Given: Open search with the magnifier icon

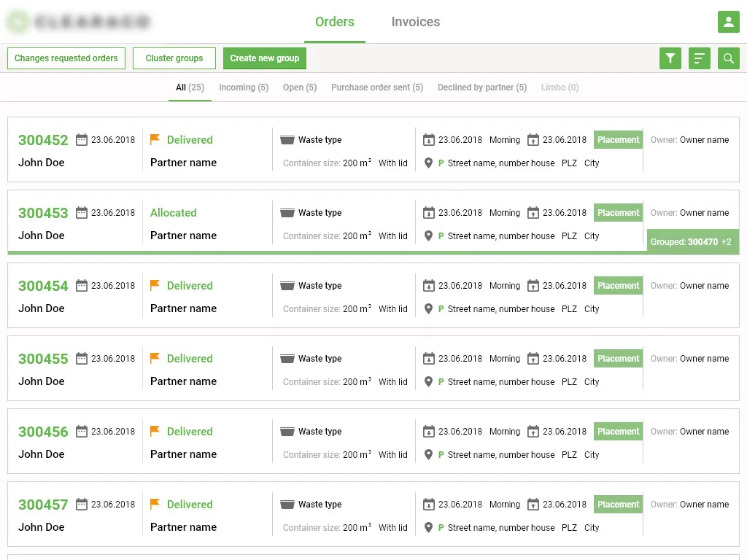Looking at the screenshot, I should point(728,58).
